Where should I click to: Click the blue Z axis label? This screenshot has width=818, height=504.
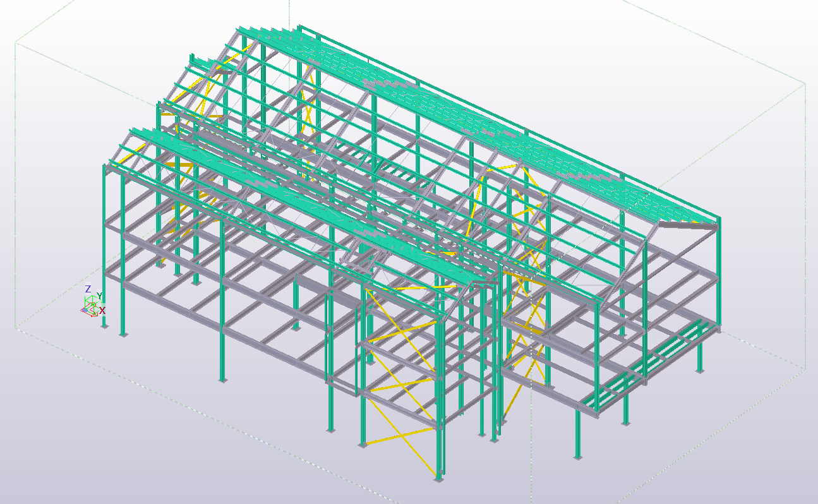tap(88, 289)
